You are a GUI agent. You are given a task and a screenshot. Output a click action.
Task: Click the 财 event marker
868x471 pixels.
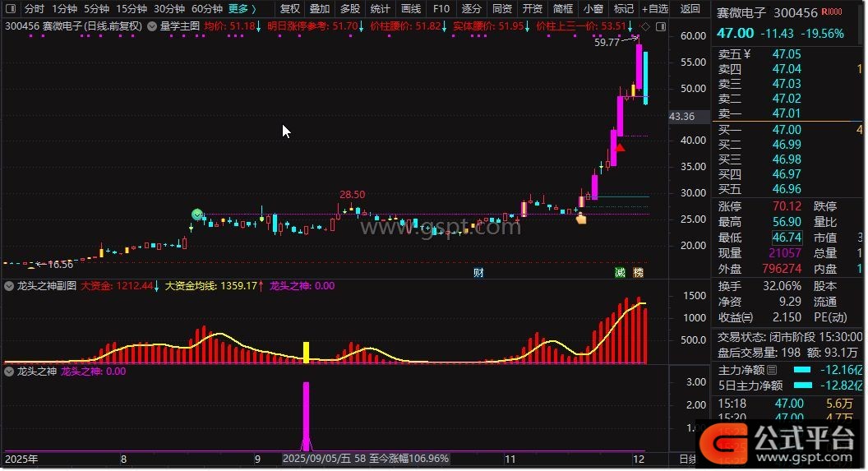478,272
